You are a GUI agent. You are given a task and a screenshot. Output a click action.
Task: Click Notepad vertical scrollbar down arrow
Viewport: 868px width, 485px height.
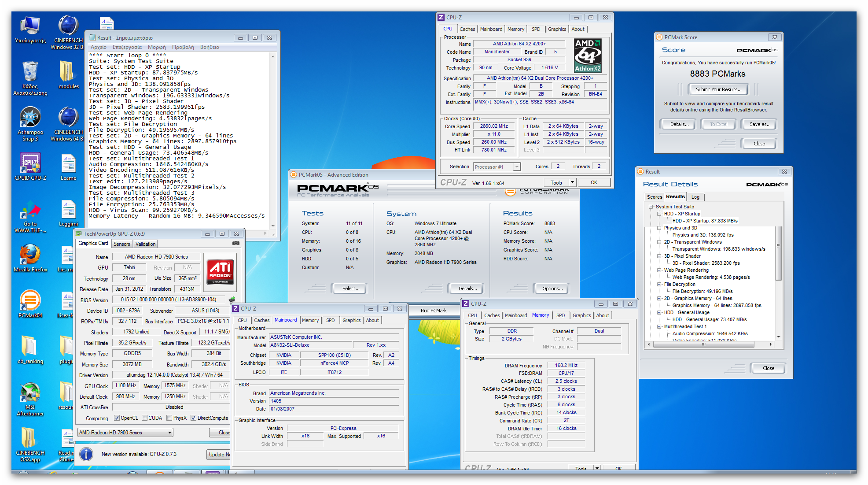[273, 226]
